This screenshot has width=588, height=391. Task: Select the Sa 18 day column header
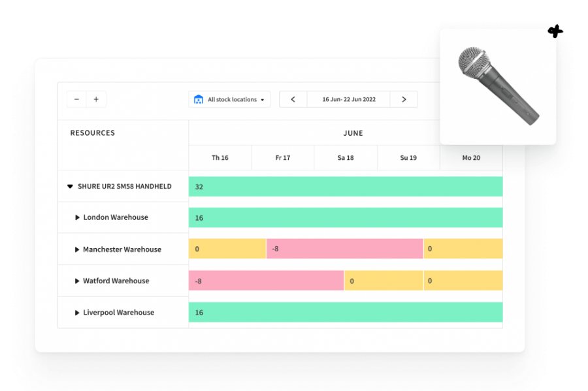pyautogui.click(x=346, y=158)
